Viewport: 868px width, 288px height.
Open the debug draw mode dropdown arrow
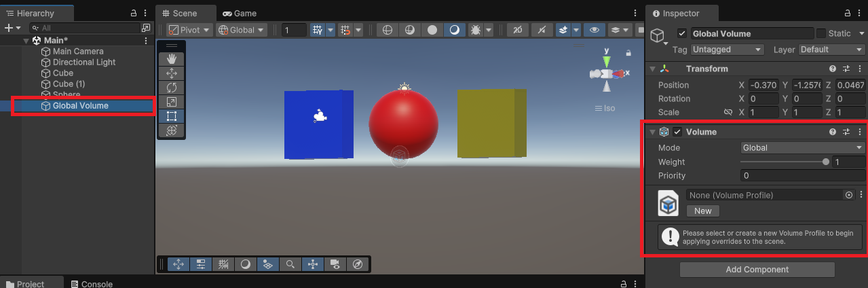click(x=489, y=30)
